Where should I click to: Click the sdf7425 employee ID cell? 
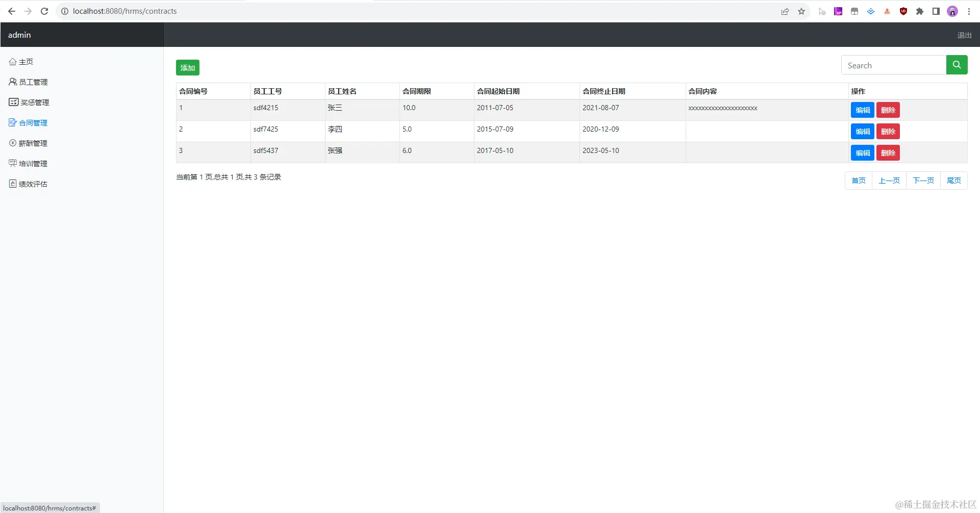pyautogui.click(x=288, y=132)
